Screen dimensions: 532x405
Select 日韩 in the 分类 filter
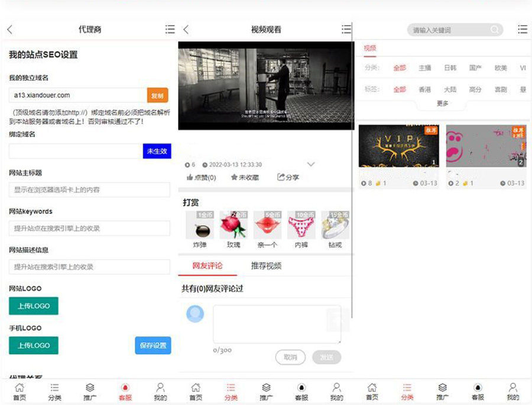click(450, 68)
